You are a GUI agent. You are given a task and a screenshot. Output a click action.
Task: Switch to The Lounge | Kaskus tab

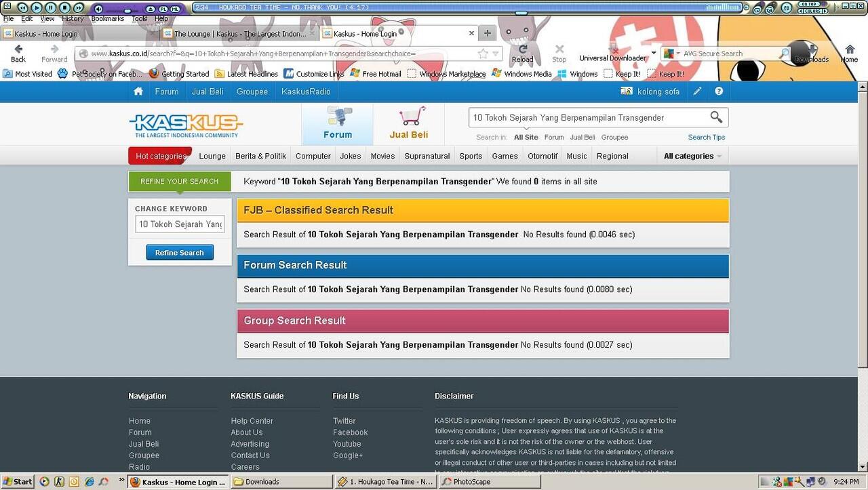pyautogui.click(x=241, y=33)
